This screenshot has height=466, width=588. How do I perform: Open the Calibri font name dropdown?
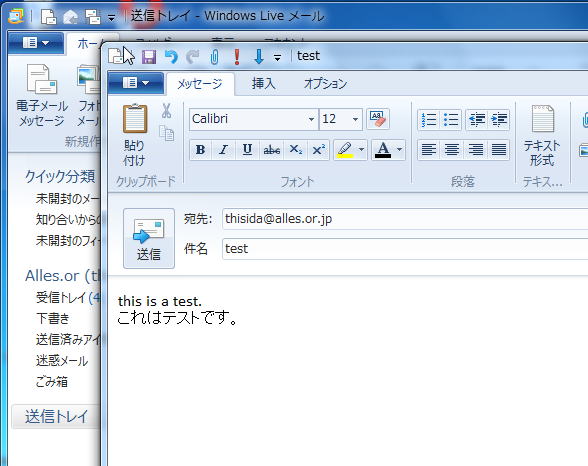pyautogui.click(x=311, y=119)
